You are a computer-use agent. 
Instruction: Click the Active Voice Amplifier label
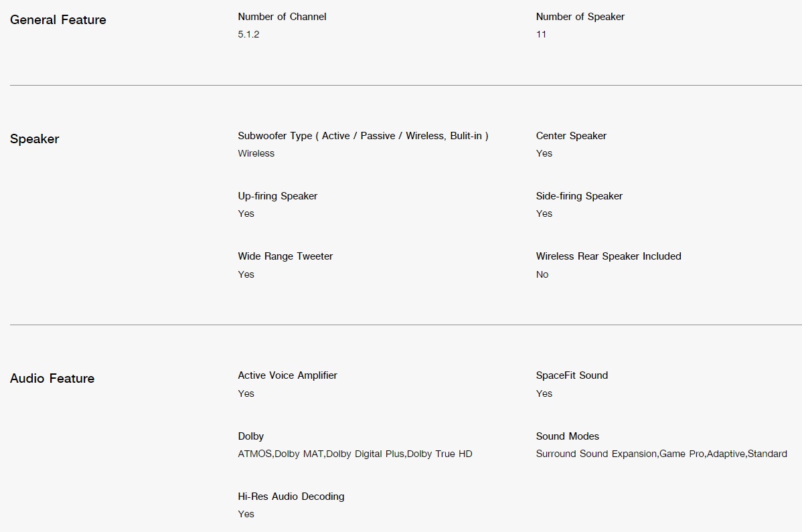(287, 375)
